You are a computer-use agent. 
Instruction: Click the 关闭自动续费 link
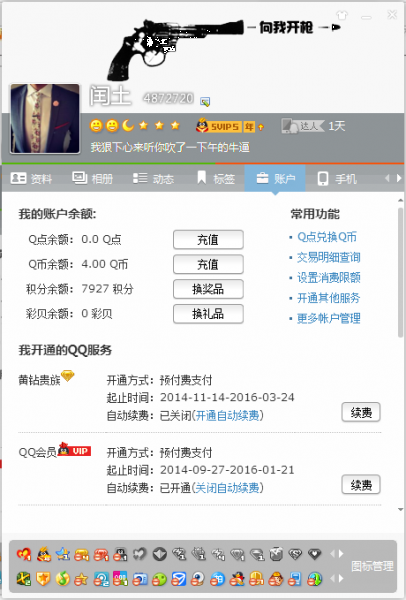click(227, 488)
